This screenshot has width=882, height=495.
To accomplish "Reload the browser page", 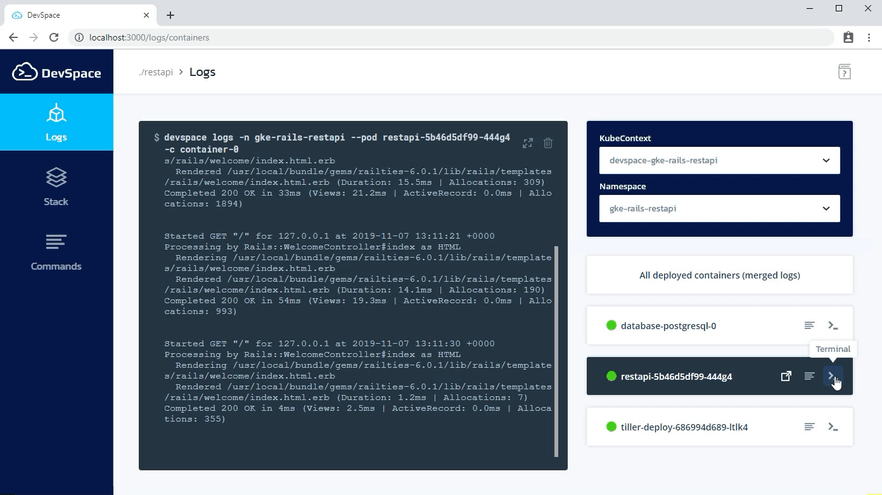I will pos(53,37).
